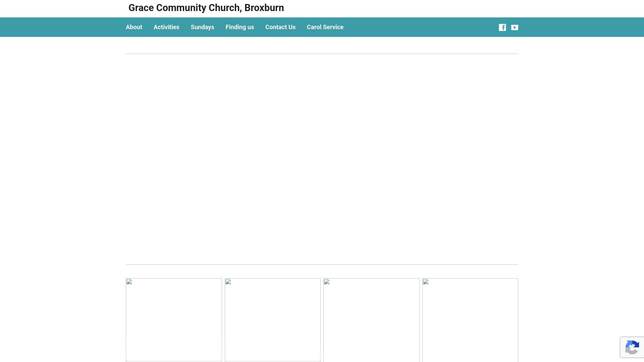The height and width of the screenshot is (362, 644).
Task: Go to the Sundays page
Action: [202, 27]
